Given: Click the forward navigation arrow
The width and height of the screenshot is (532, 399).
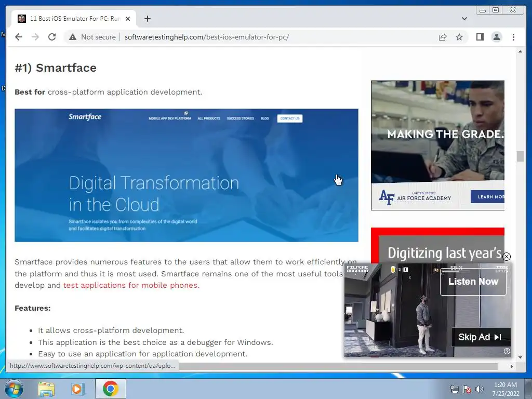Looking at the screenshot, I should (x=35, y=37).
